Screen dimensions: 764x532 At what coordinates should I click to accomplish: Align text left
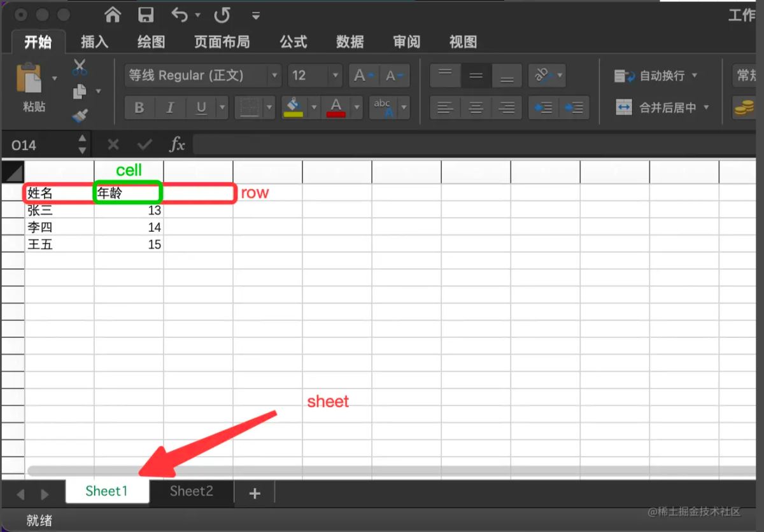(446, 108)
